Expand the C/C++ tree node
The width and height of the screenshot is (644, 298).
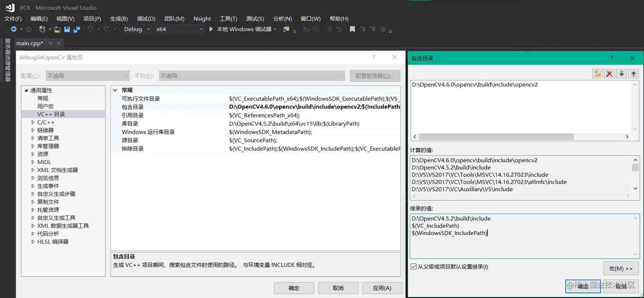point(33,122)
